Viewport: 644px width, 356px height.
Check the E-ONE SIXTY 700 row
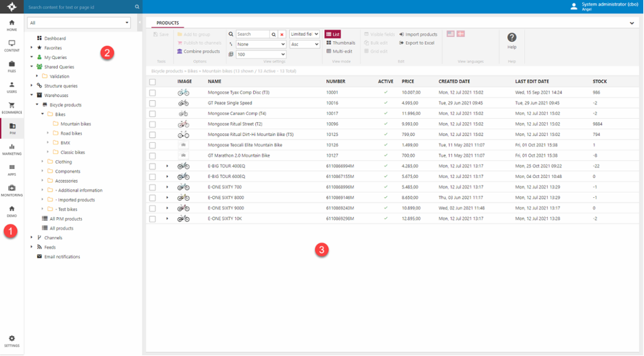click(152, 188)
